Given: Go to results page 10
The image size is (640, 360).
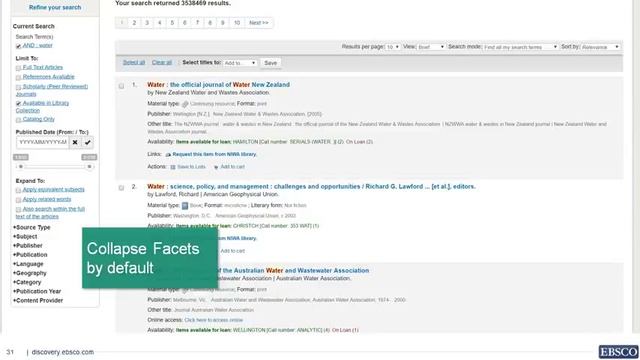Looking at the screenshot, I should (x=237, y=23).
